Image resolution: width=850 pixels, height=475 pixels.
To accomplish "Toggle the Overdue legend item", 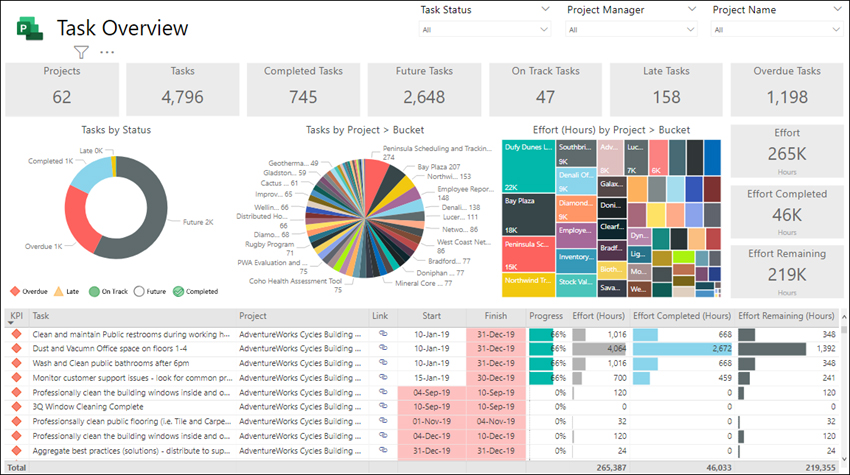I will tap(29, 291).
